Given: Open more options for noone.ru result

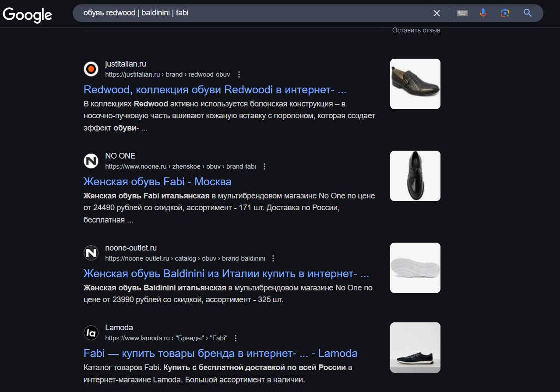Looking at the screenshot, I should [x=264, y=166].
